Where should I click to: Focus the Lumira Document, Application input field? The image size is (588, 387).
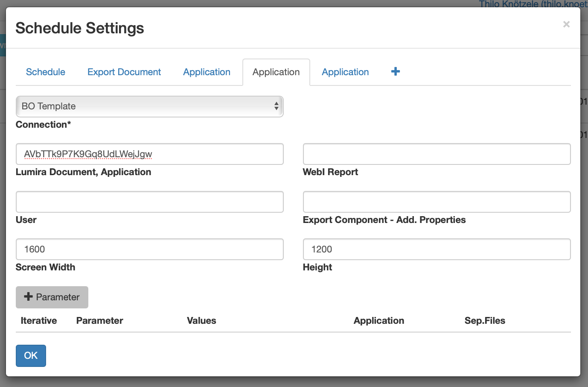[150, 154]
